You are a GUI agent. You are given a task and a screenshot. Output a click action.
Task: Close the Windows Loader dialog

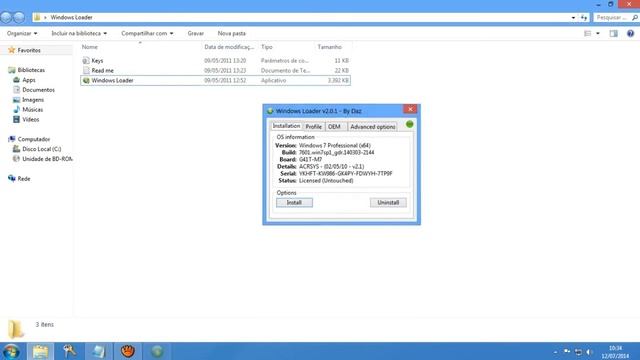point(410,109)
